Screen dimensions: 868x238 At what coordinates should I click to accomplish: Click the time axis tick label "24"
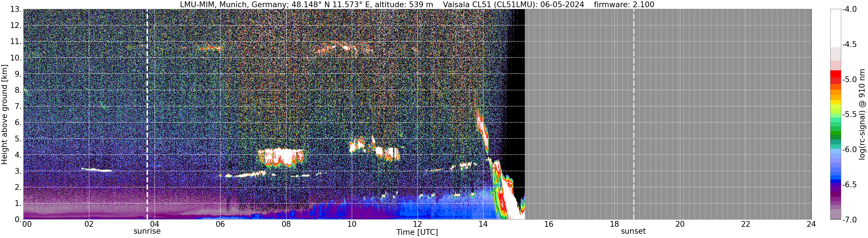point(811,224)
